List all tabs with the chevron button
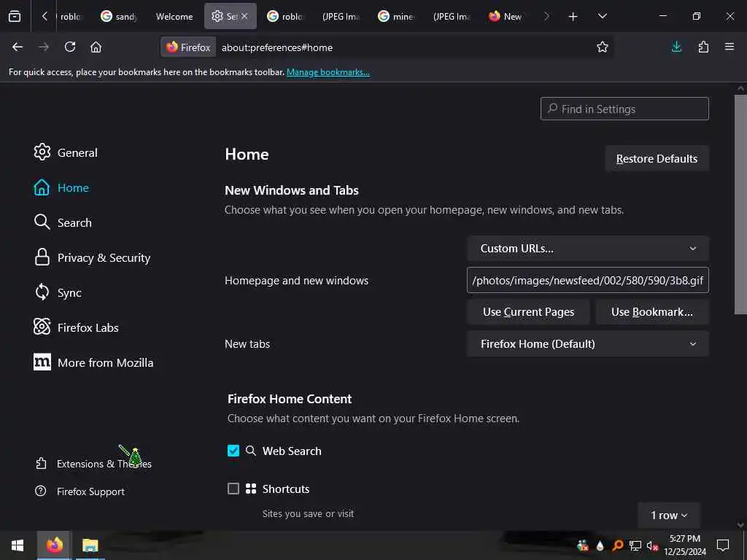The image size is (747, 560). pyautogui.click(x=602, y=17)
